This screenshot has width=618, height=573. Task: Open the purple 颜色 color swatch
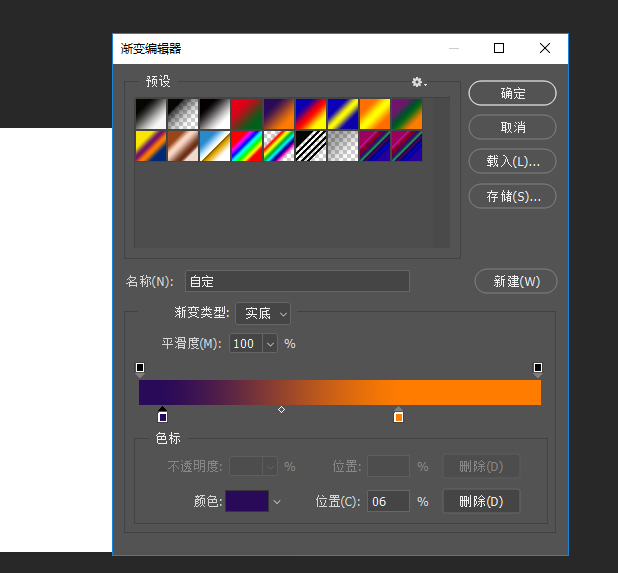[x=247, y=501]
